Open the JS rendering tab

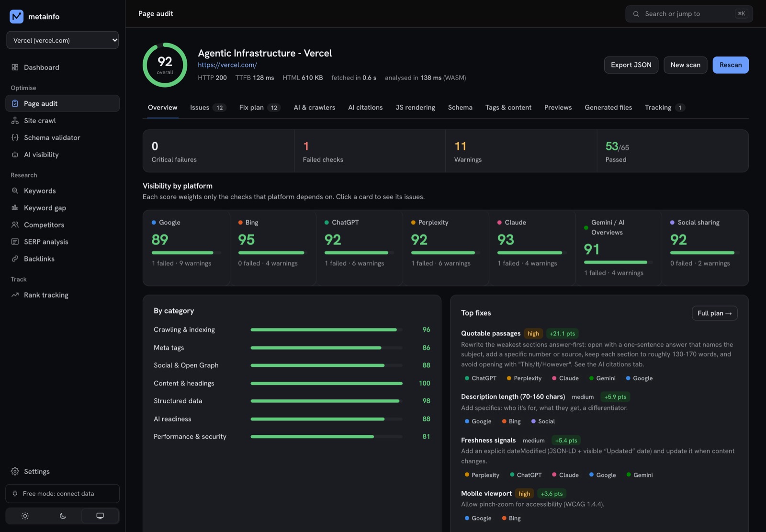point(415,107)
